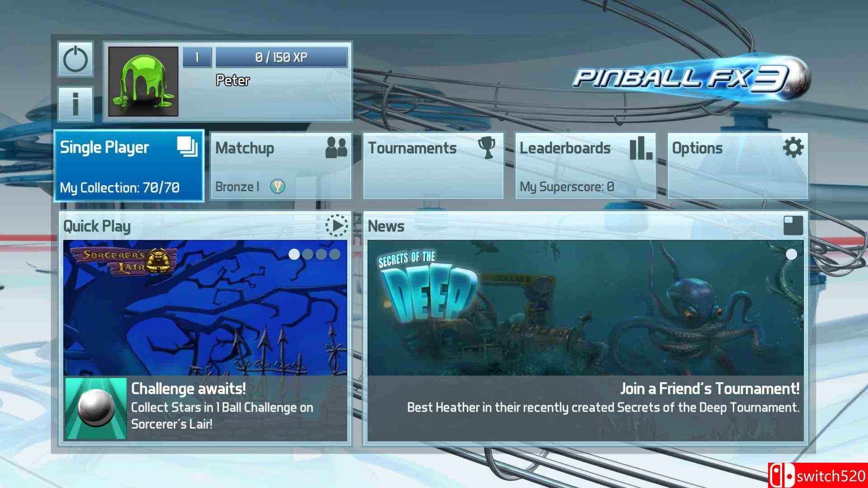Select the power button icon top-left
This screenshot has width=868, height=488.
[76, 60]
